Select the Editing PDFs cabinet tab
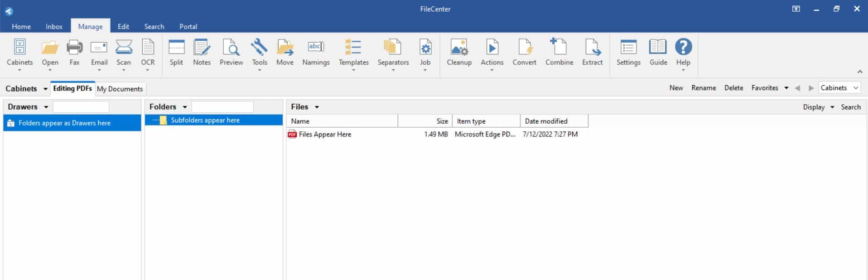Screen dimensions: 868x280 click(72, 88)
